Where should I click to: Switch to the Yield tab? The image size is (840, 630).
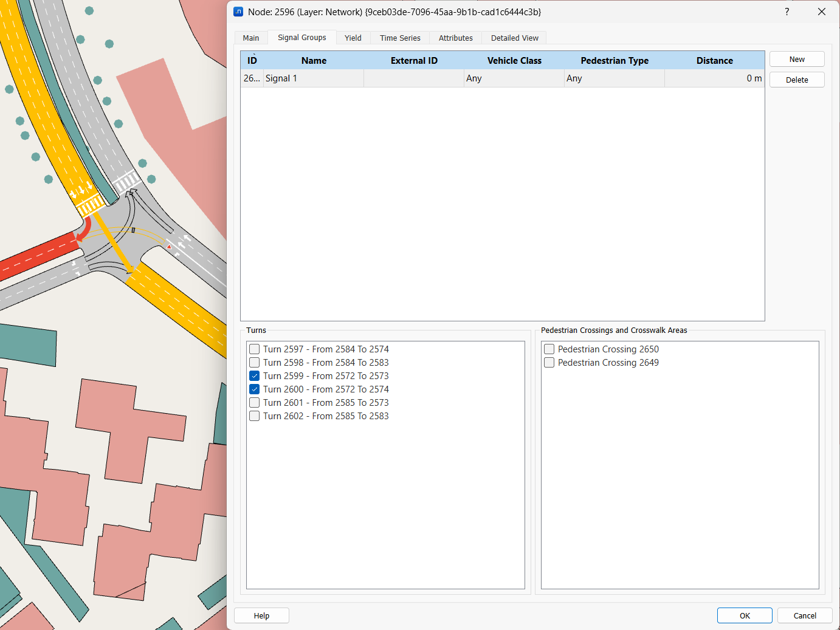pyautogui.click(x=353, y=38)
